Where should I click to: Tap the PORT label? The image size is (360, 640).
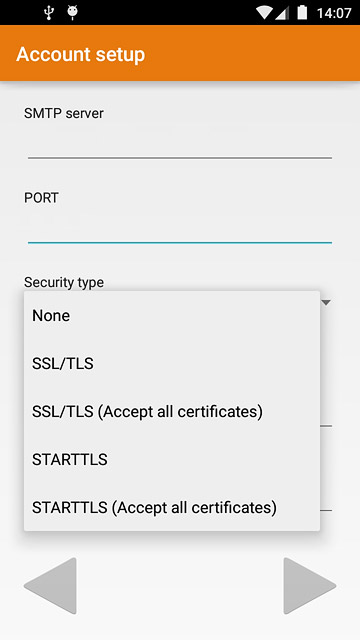[x=41, y=198]
